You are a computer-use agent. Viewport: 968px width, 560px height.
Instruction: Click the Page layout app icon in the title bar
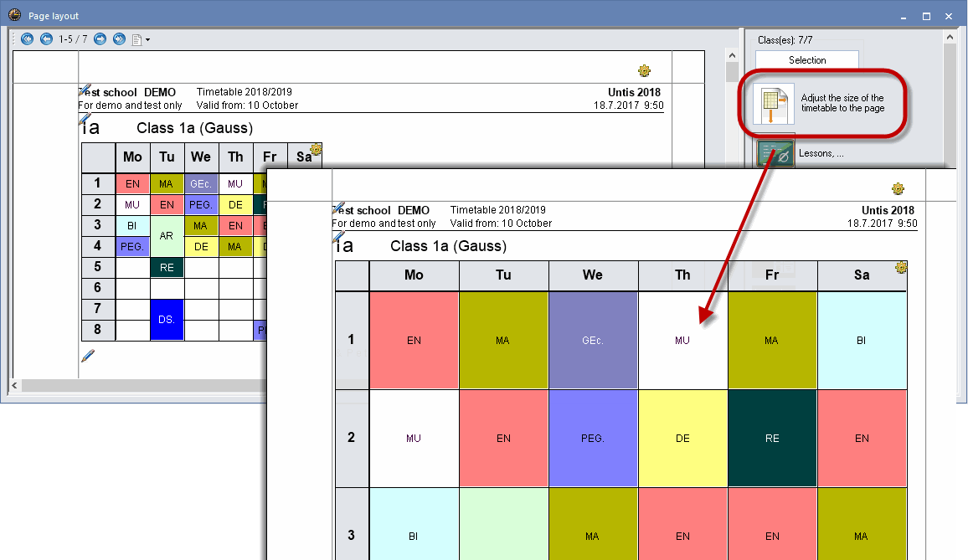[x=15, y=15]
